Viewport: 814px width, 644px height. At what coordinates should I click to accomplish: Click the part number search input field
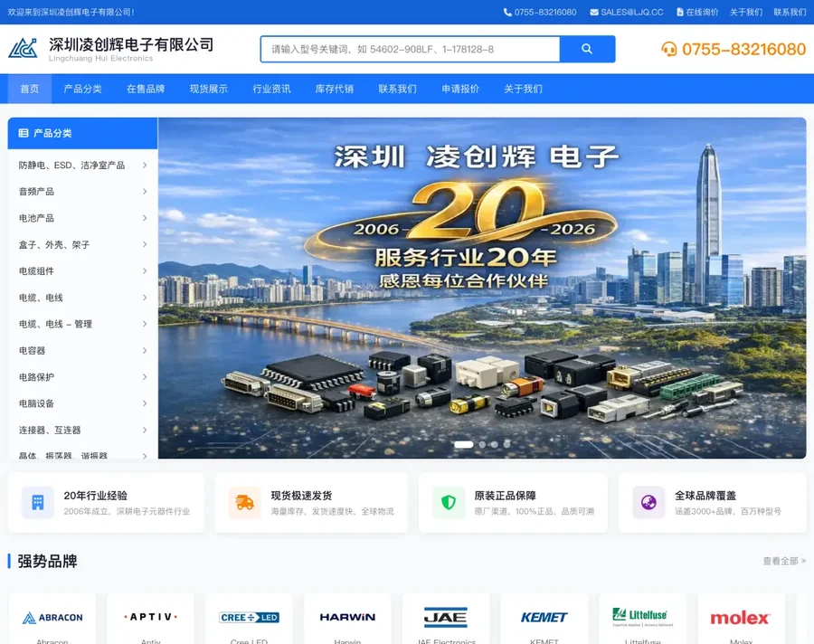click(410, 49)
